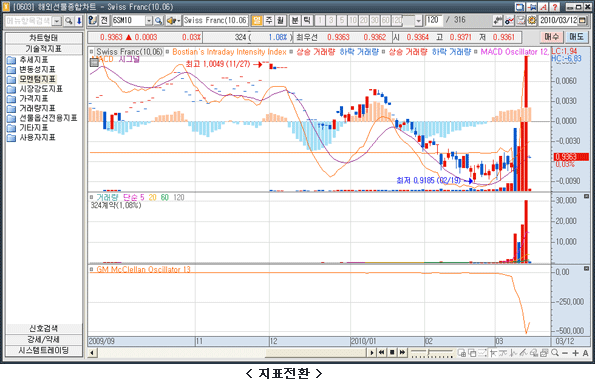The image size is (595, 384).
Task: Edit the 120 bar count field
Action: (433, 20)
